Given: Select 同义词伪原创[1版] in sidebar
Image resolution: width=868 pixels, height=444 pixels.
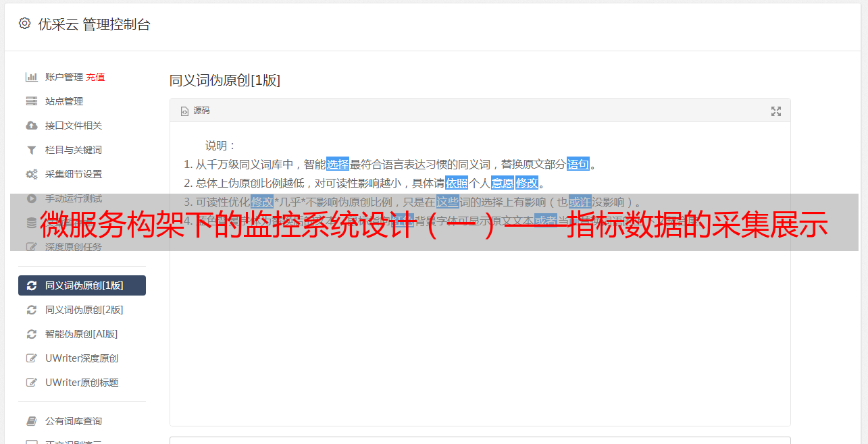Looking at the screenshot, I should click(82, 285).
